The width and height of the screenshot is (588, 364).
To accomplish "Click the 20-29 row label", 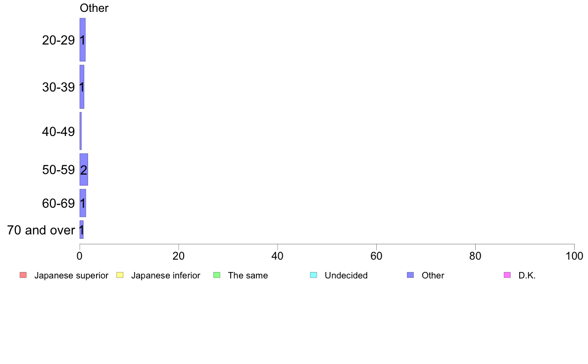I will coord(58,40).
